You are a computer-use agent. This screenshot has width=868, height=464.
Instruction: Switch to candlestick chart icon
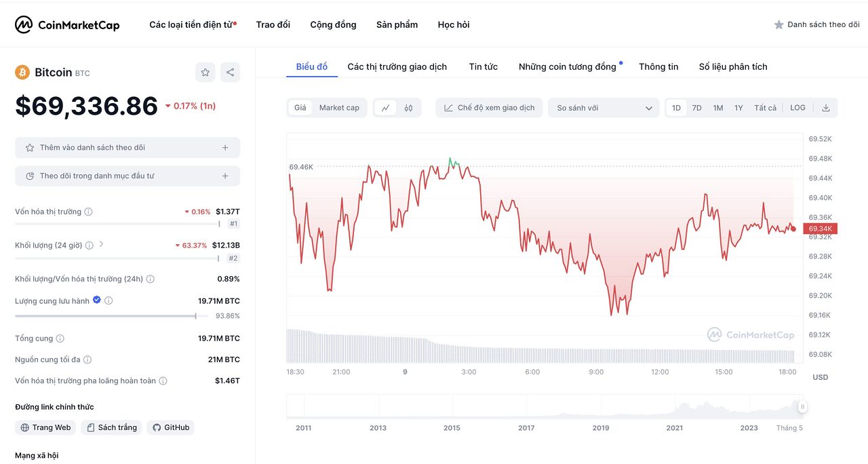pyautogui.click(x=408, y=108)
